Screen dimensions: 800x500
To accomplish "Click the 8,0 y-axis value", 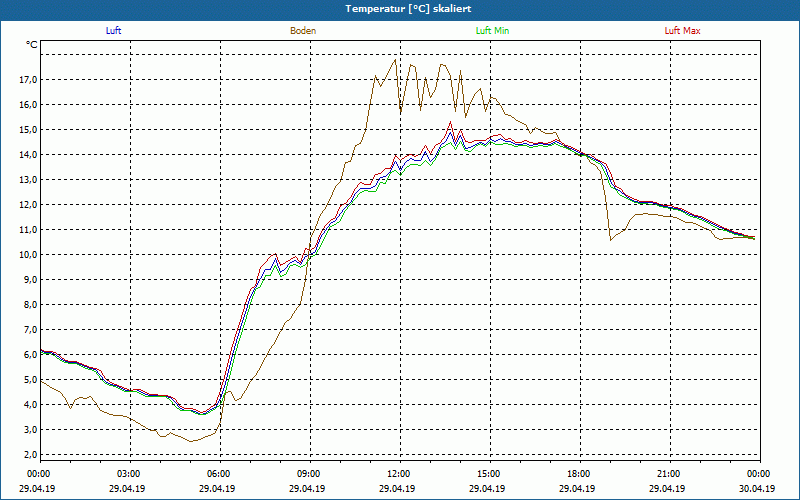I will [31, 305].
